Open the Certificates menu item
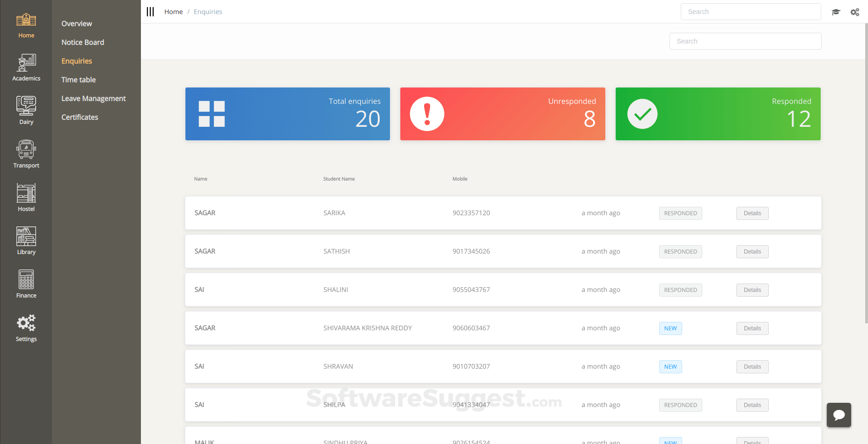The height and width of the screenshot is (444, 868). coord(80,117)
